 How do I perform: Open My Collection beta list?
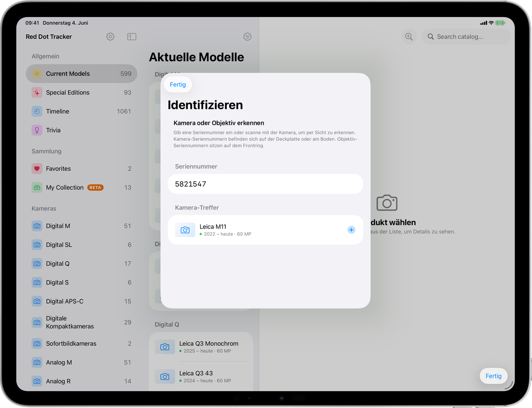(81, 187)
